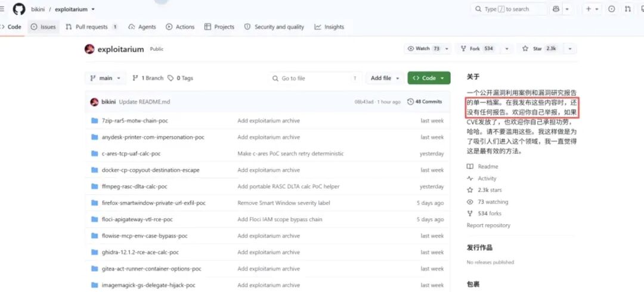Image resolution: width=644 pixels, height=292 pixels.
Task: Open the Actions tab
Action: (180, 27)
